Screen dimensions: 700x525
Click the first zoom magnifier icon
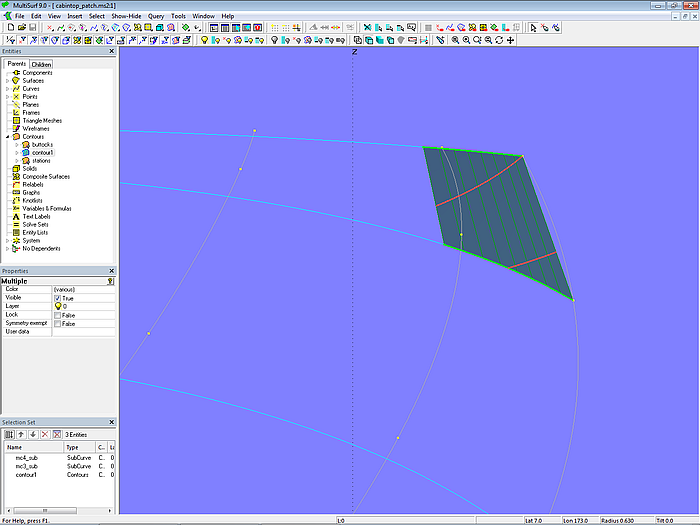(x=455, y=40)
